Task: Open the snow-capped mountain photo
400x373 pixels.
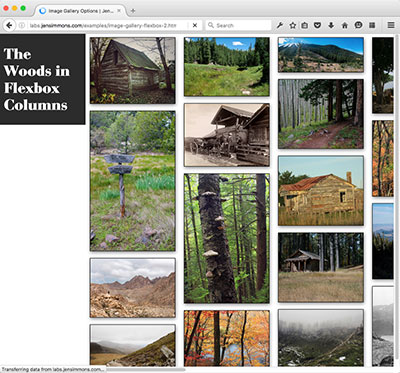Action: pos(321,55)
